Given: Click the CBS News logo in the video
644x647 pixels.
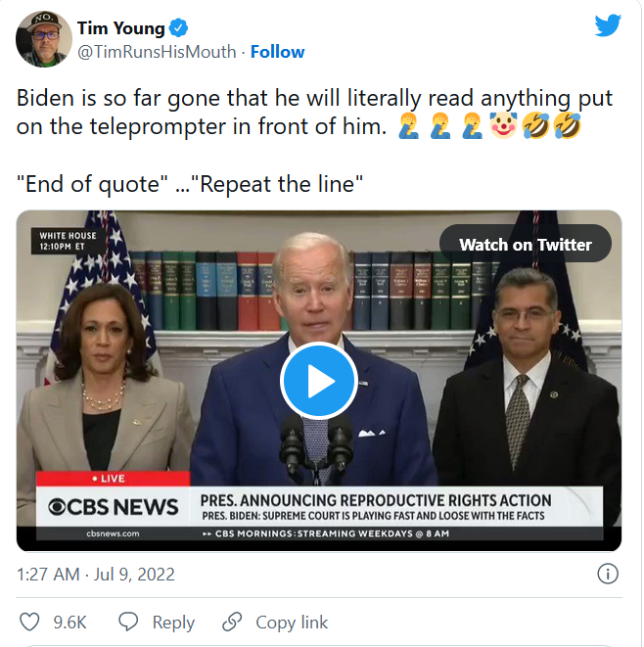Looking at the screenshot, I should 114,506.
